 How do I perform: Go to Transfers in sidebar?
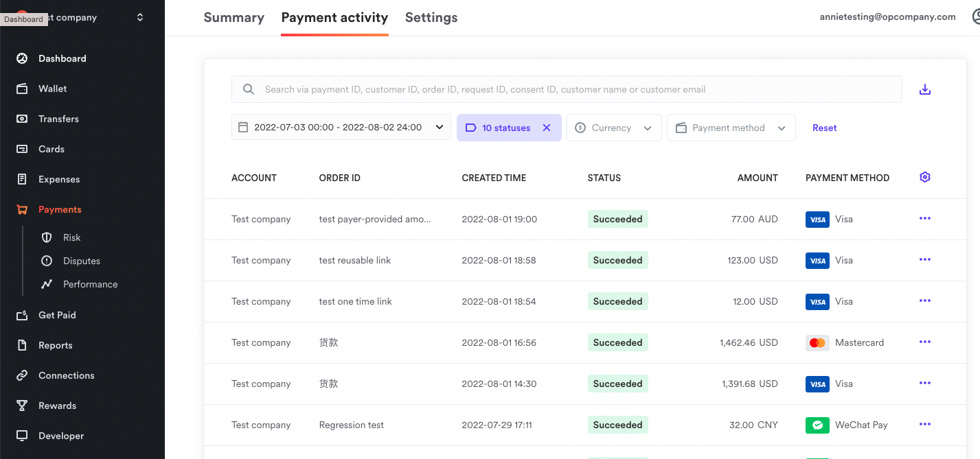coord(58,119)
